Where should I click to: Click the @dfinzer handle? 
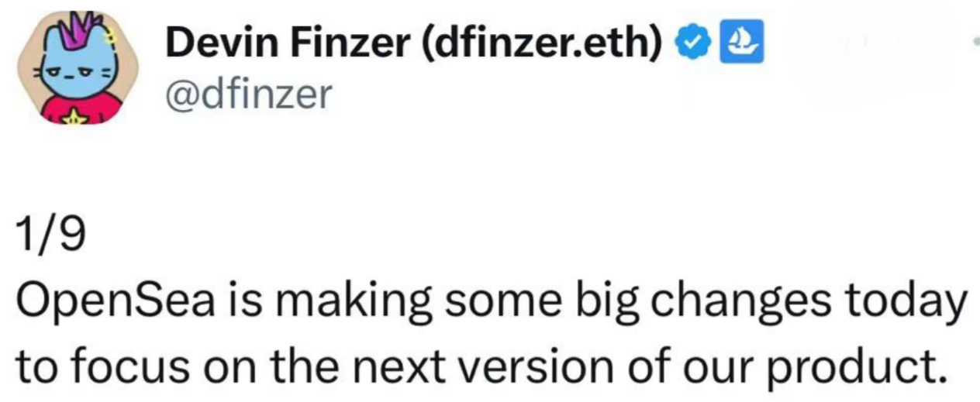[247, 94]
